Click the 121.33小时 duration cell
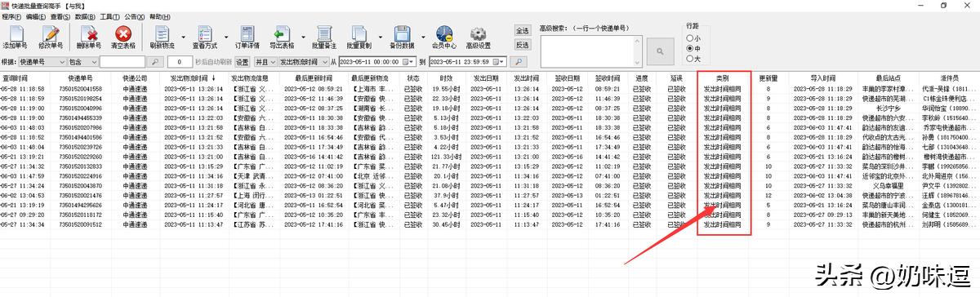The height and width of the screenshot is (297, 980). (447, 156)
